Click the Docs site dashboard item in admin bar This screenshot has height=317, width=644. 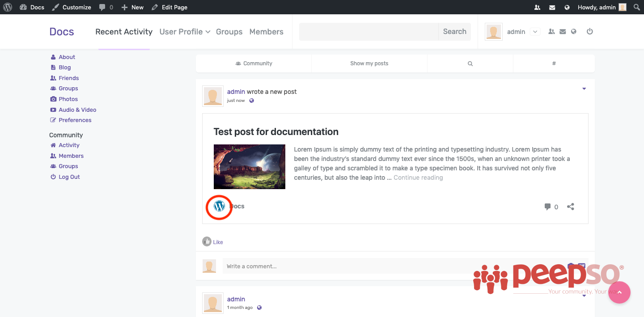coord(32,7)
